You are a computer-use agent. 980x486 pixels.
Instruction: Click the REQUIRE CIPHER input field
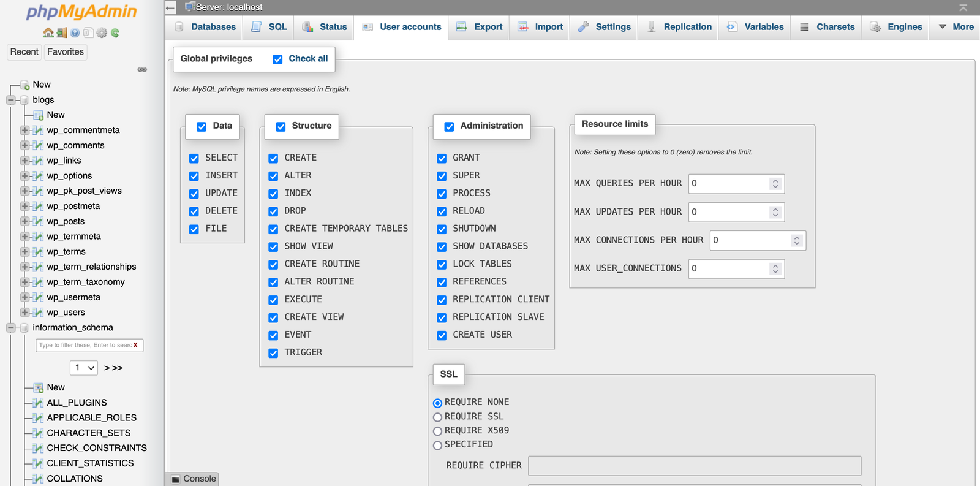click(694, 466)
